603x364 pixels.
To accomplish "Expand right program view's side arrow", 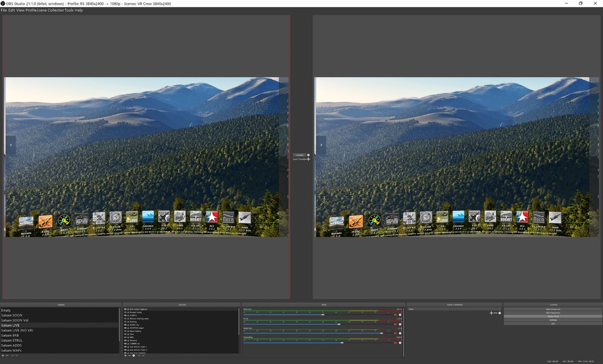I will (x=321, y=145).
